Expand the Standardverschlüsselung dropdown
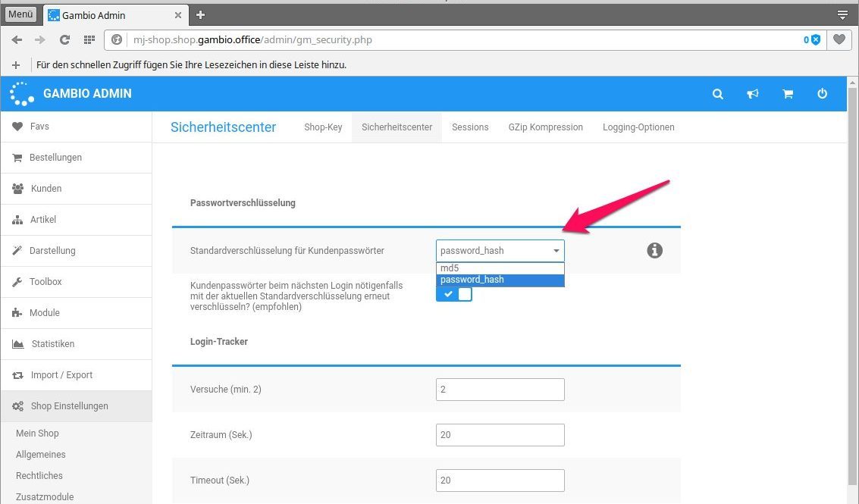859x504 pixels. click(x=500, y=250)
